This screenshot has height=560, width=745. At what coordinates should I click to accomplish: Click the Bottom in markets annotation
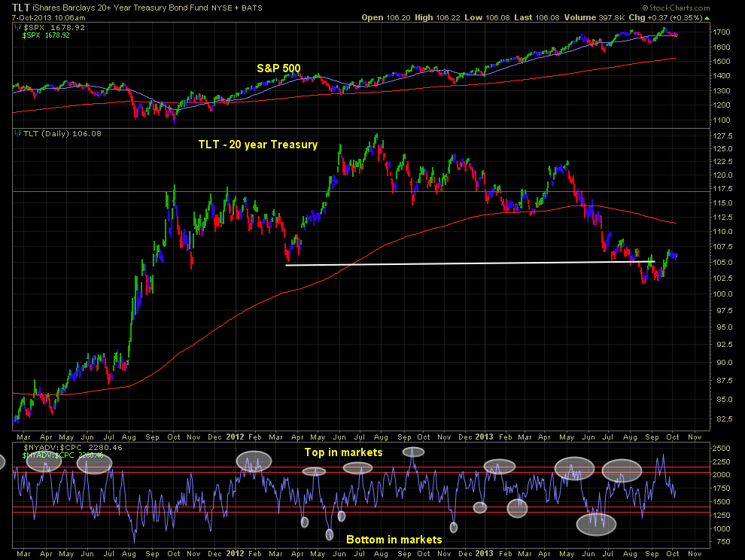[394, 540]
